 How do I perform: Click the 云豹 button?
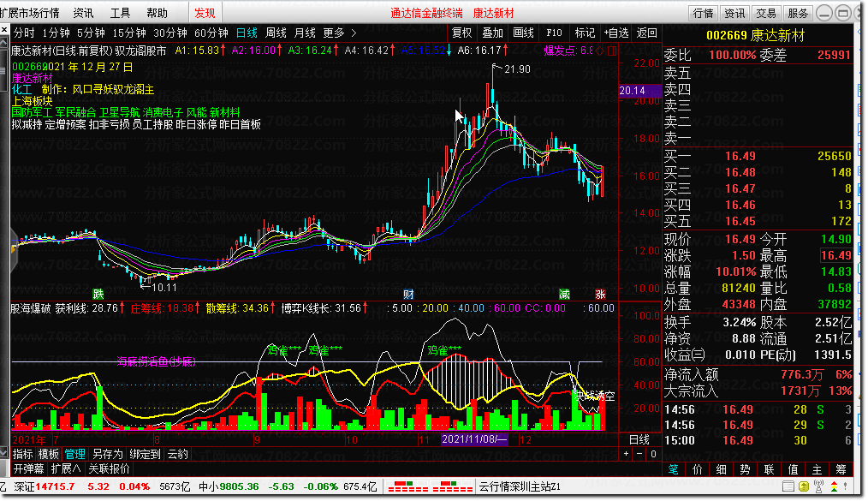[178, 454]
